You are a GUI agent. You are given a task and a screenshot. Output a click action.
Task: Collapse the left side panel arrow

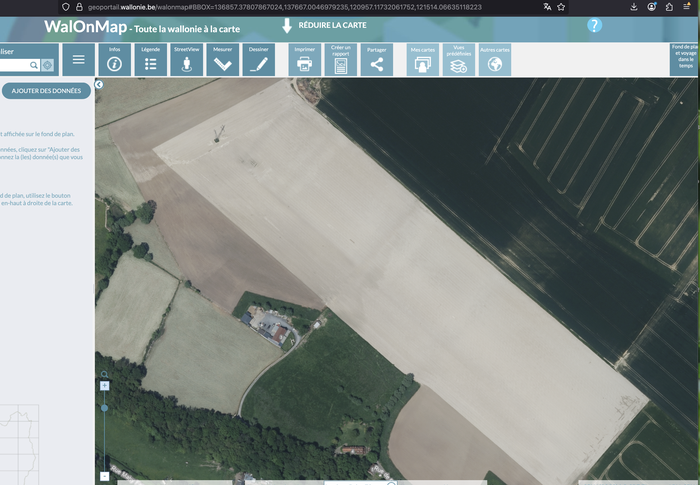pyautogui.click(x=100, y=85)
